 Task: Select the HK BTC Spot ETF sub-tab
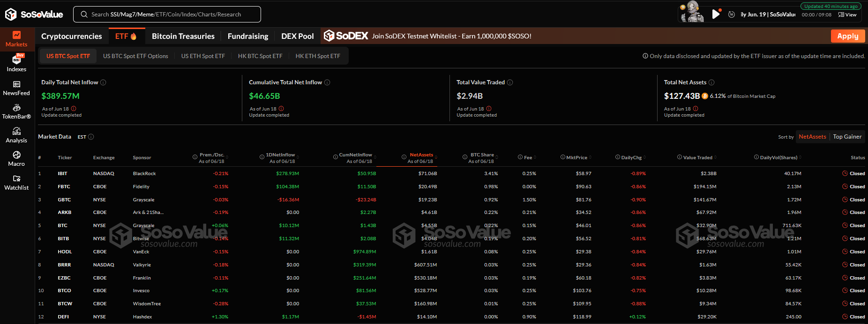[x=260, y=56]
